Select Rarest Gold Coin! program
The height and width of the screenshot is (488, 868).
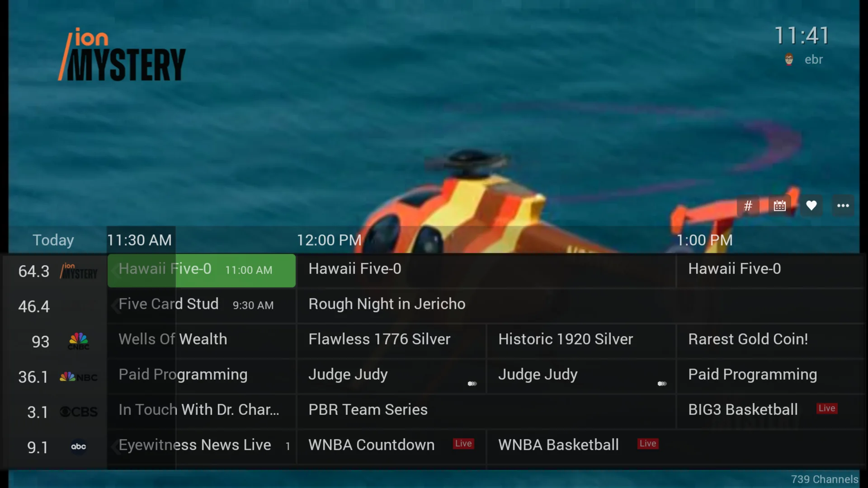coord(770,341)
